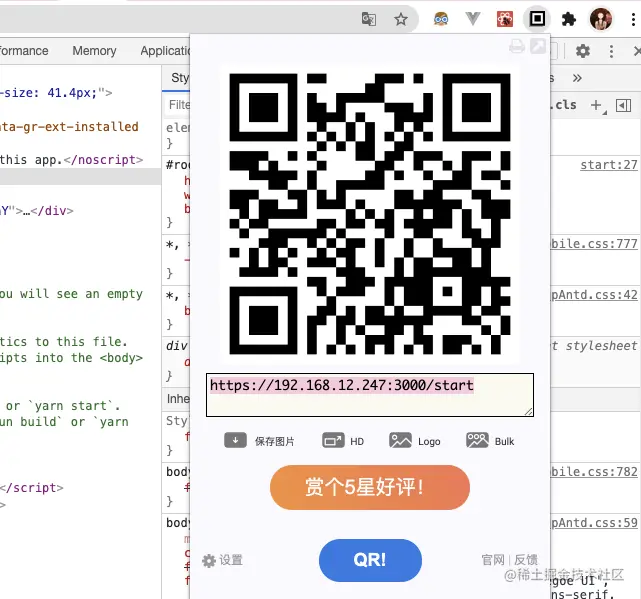Click the 'tics to this file.' comment line

pyautogui.click(x=64, y=341)
